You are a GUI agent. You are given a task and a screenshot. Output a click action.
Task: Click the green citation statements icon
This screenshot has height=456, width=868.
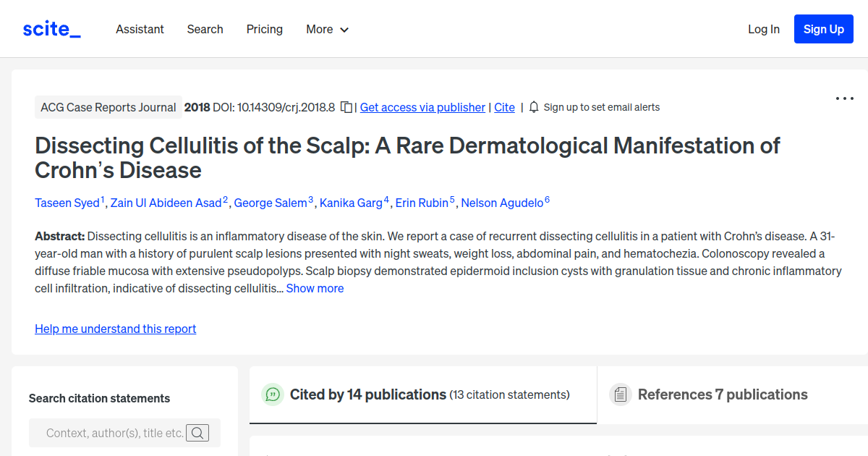click(x=272, y=394)
